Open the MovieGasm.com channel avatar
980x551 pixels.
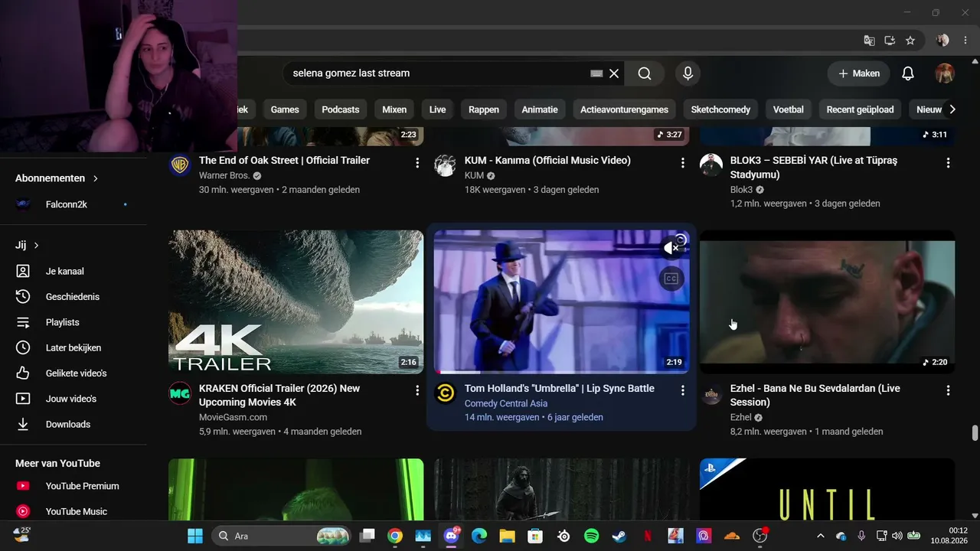pos(180,393)
